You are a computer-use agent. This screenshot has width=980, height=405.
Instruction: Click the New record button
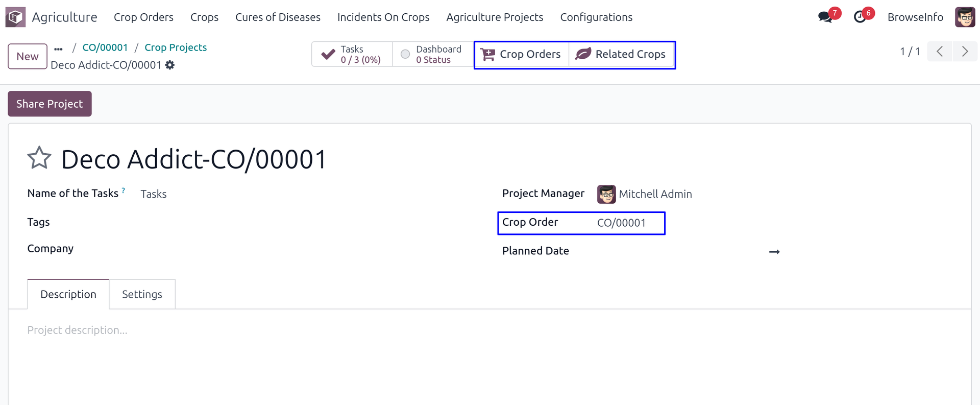(28, 56)
